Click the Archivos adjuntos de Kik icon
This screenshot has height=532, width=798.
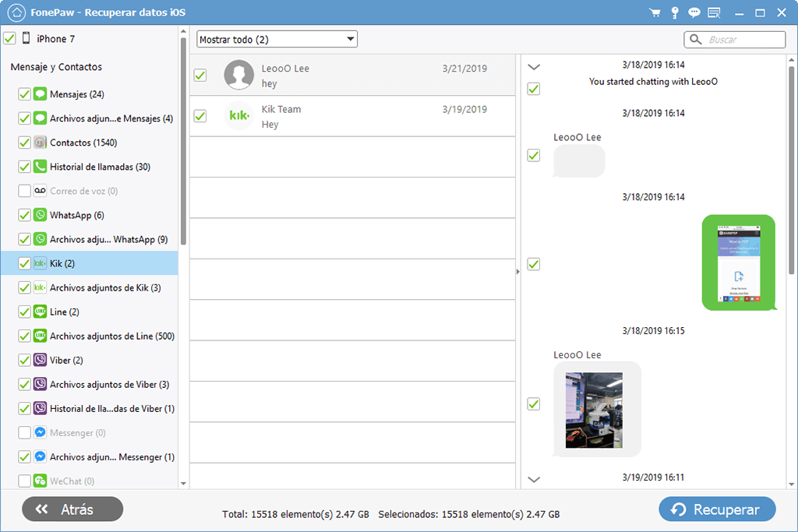pos(41,287)
